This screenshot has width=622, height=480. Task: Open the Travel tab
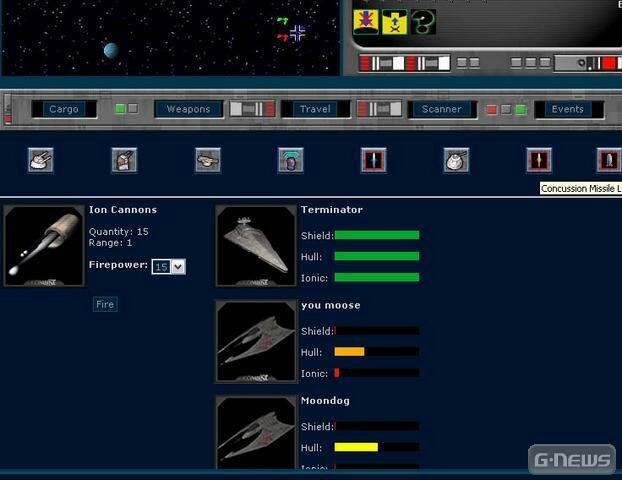pos(315,109)
